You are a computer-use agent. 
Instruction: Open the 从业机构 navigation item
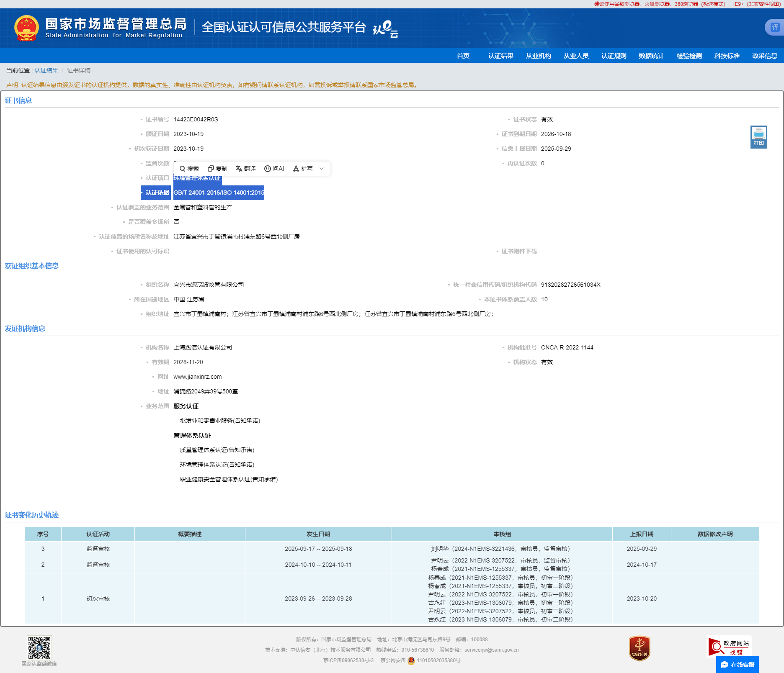click(539, 56)
